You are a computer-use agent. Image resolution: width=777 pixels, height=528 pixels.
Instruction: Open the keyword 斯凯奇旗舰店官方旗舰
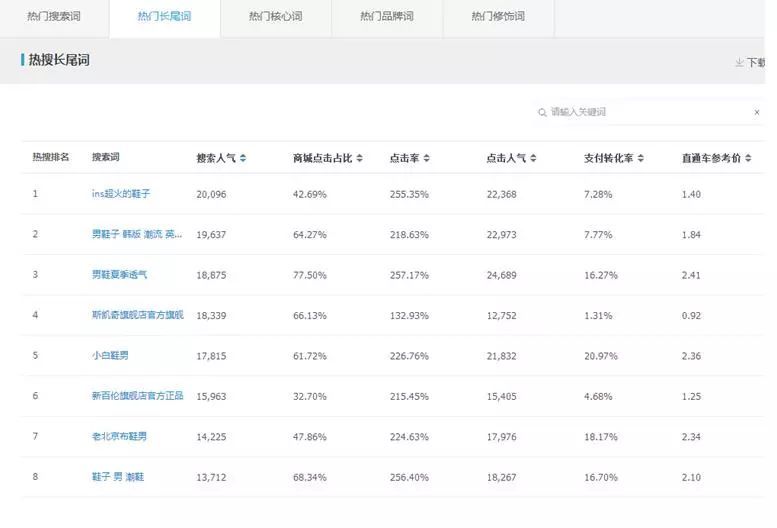pos(137,315)
